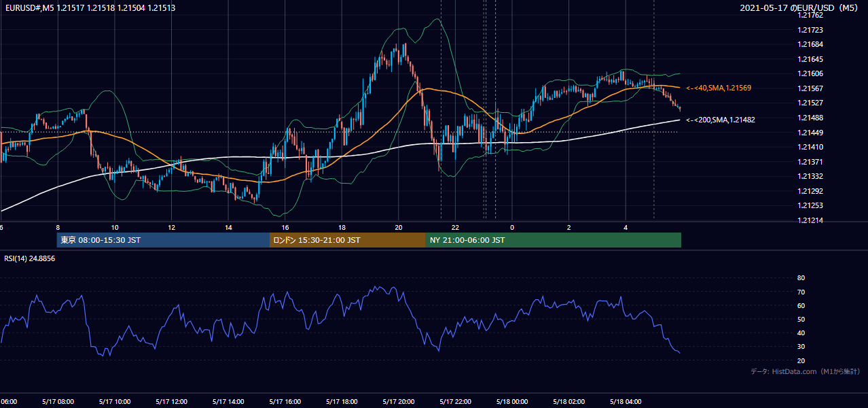The height and width of the screenshot is (408, 868).
Task: Click price axis value 1.21723
Action: (x=809, y=30)
